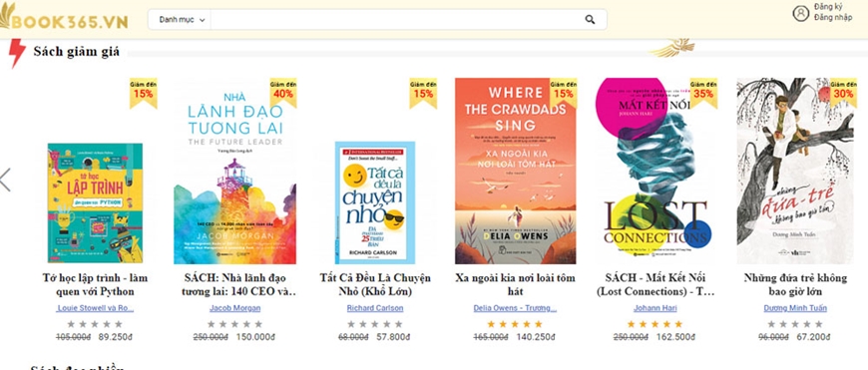Open title Những đứa trẻ không bao giờ lớn
The height and width of the screenshot is (370, 868).
[795, 284]
